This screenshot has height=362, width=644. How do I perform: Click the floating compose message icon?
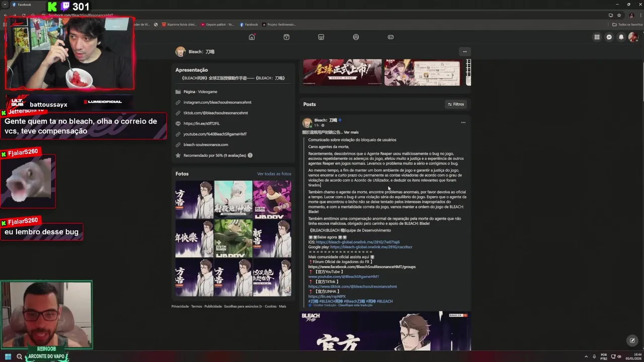tap(632, 340)
